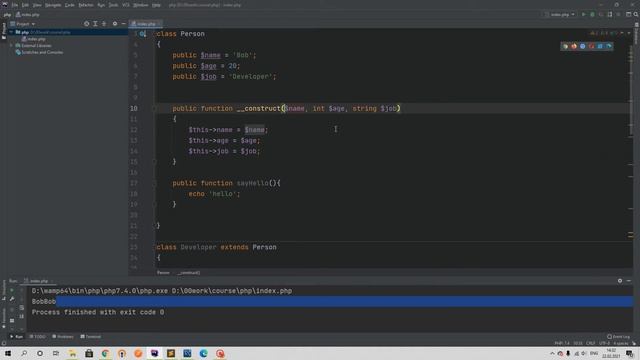This screenshot has width=640, height=360.
Task: Open the Project view dropdown
Action: pos(23,24)
